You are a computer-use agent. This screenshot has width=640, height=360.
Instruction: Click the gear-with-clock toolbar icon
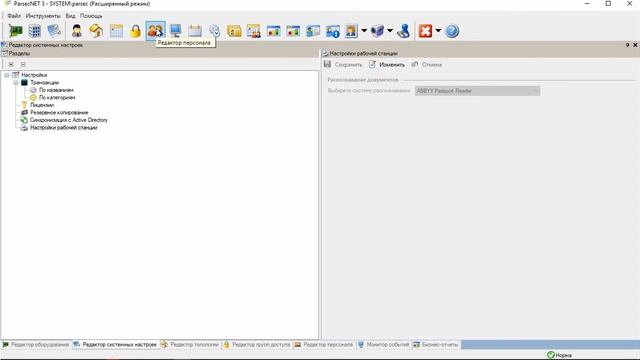tap(215, 31)
